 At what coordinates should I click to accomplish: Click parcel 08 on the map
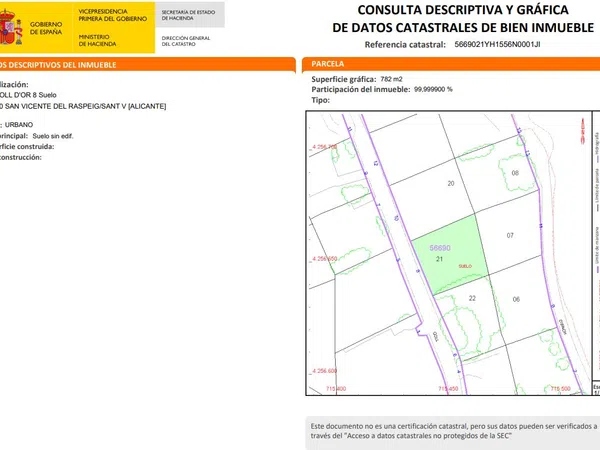coord(515,173)
